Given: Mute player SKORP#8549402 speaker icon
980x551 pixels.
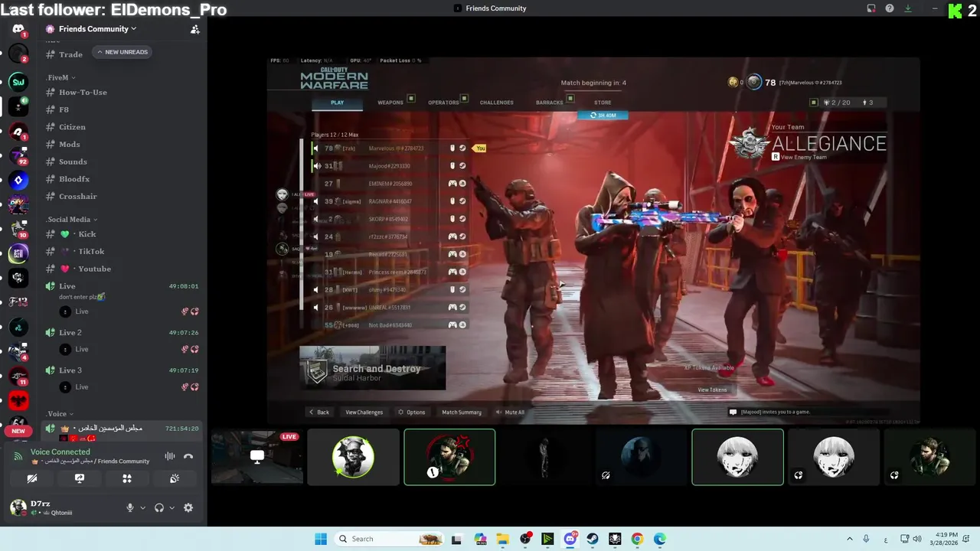Looking at the screenshot, I should click(316, 219).
